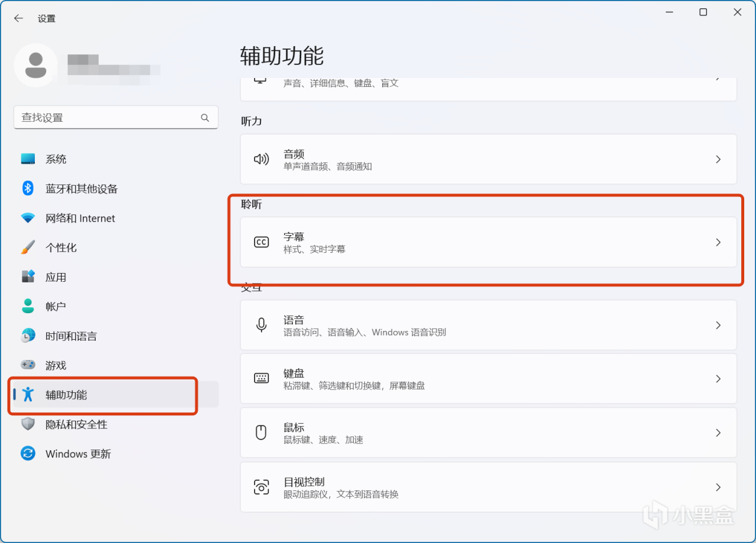Select 个性化 in the sidebar
Image resolution: width=756 pixels, height=543 pixels.
(115, 248)
